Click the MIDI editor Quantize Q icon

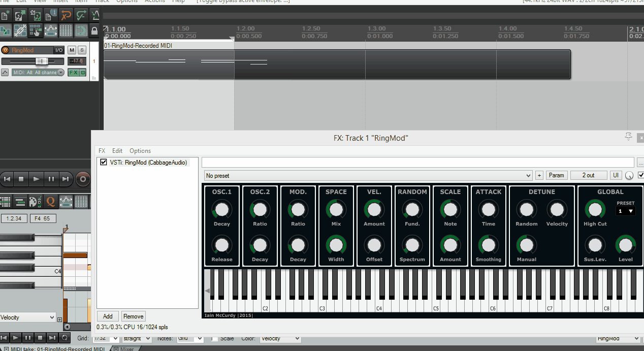pos(50,202)
